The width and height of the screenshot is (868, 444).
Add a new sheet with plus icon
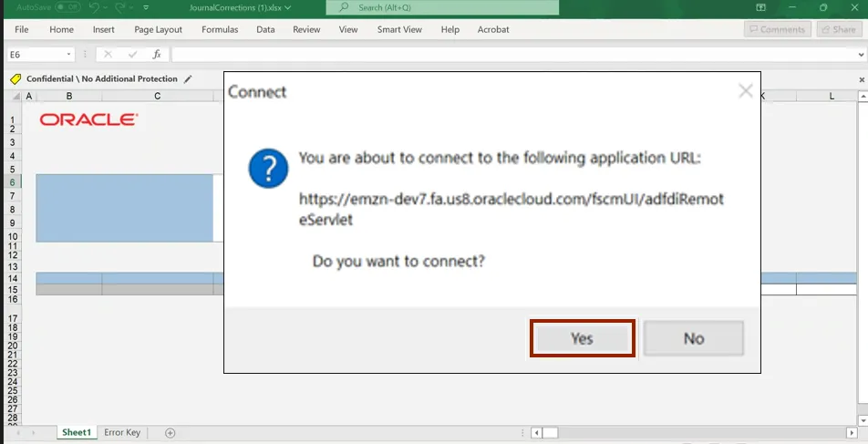(x=170, y=432)
